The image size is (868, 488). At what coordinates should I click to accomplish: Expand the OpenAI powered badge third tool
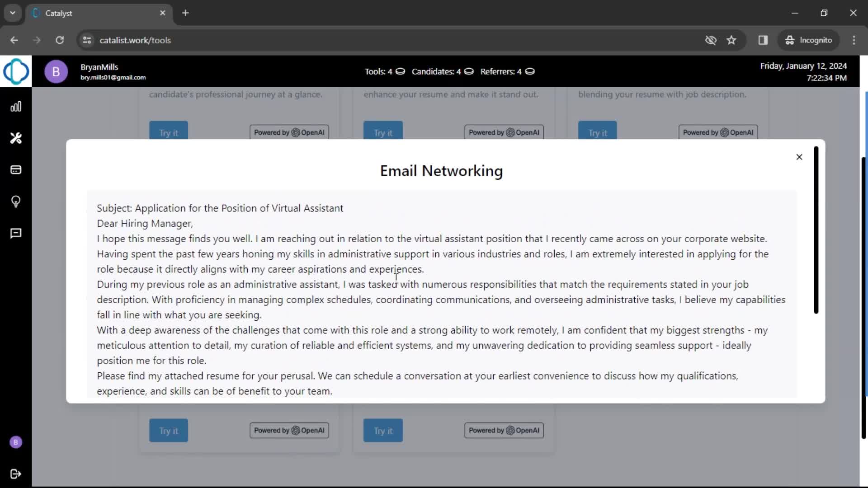(x=718, y=132)
